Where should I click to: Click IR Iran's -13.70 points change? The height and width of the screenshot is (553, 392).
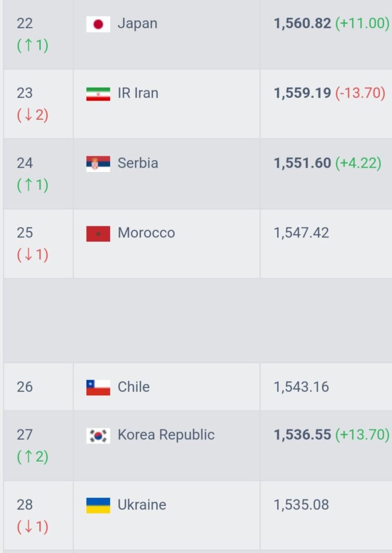360,93
